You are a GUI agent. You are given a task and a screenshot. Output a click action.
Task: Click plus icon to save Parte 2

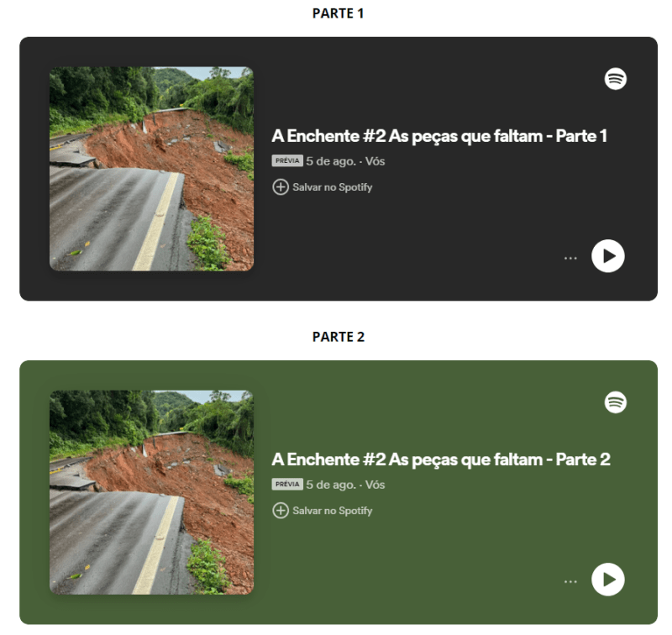[x=281, y=511]
